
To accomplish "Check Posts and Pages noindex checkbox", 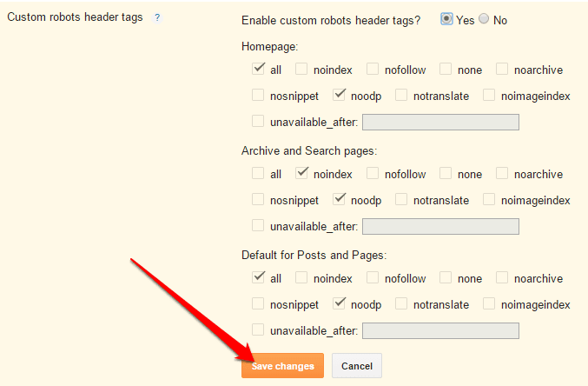I will click(x=301, y=277).
